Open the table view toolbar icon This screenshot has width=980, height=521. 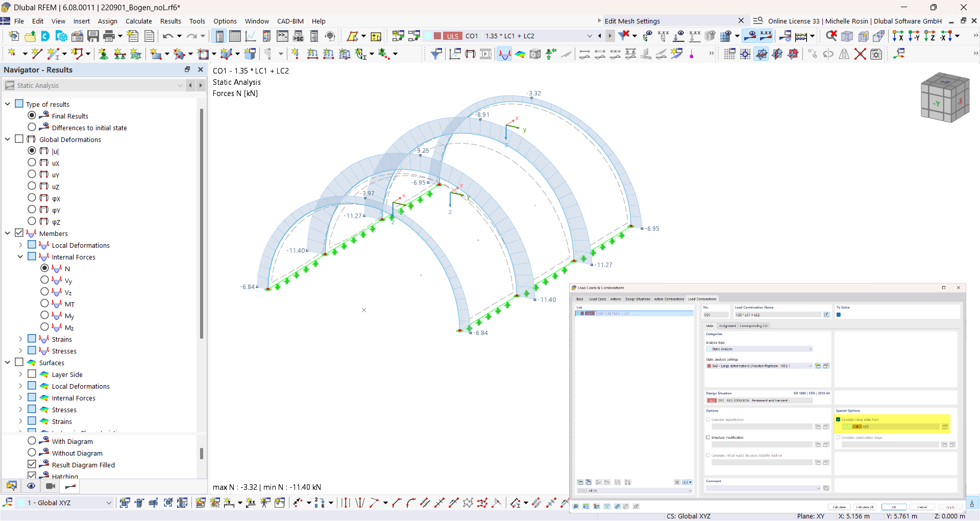[x=235, y=36]
